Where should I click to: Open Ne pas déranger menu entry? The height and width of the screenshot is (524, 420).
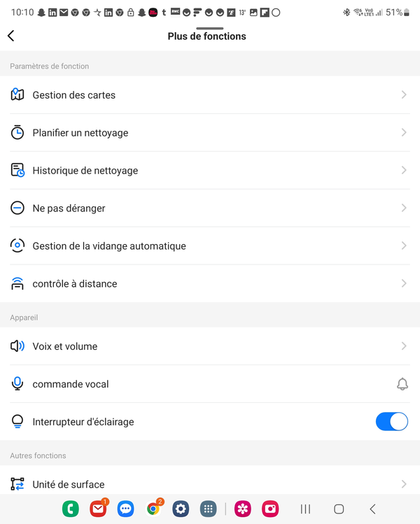[x=210, y=208]
